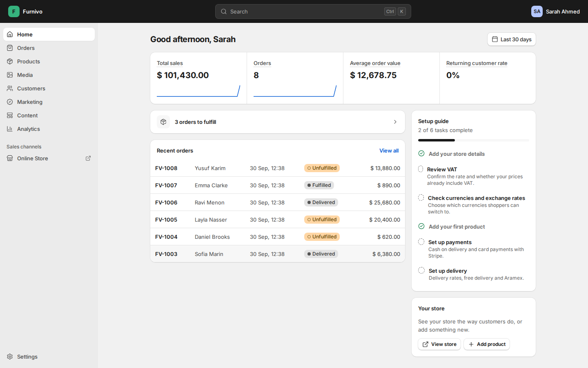
Task: Click customer name Emma Clarke
Action: coord(211,185)
